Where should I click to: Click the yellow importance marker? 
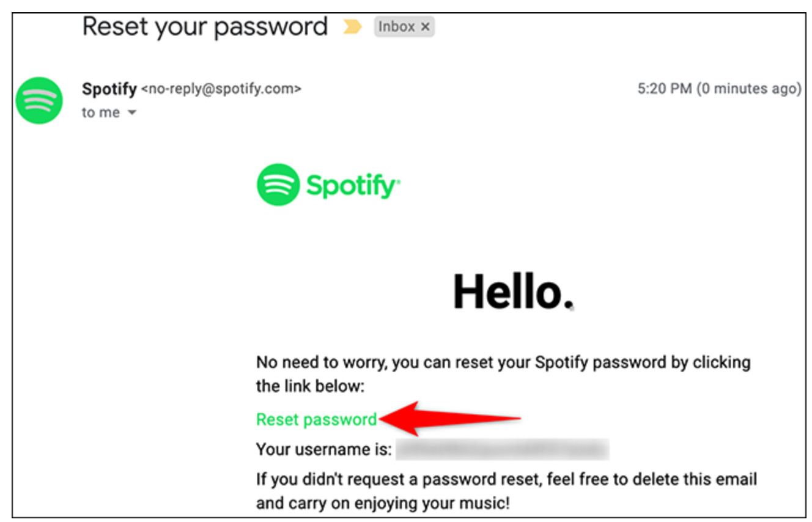[x=352, y=28]
